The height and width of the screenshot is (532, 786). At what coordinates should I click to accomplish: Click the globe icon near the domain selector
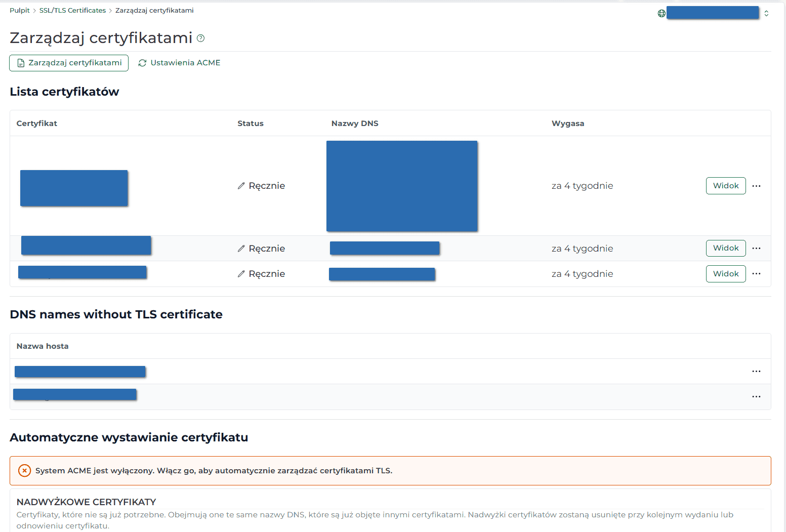(x=661, y=14)
